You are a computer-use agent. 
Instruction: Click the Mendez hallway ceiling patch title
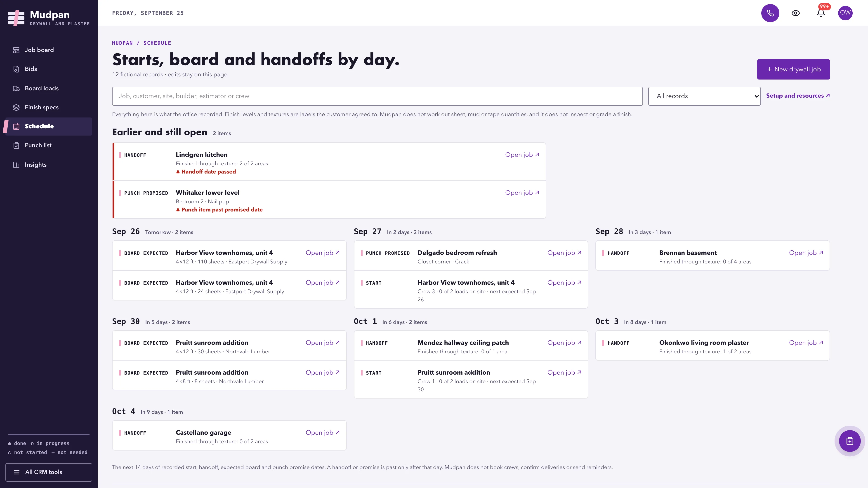463,343
